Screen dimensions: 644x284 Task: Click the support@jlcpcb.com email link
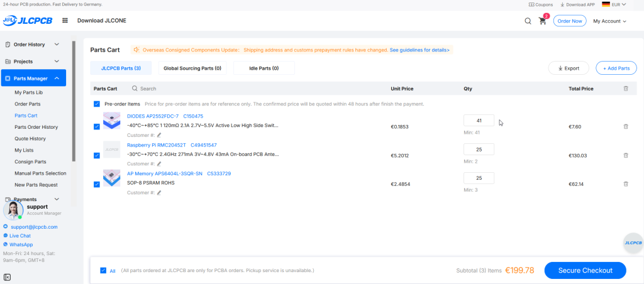tap(34, 227)
